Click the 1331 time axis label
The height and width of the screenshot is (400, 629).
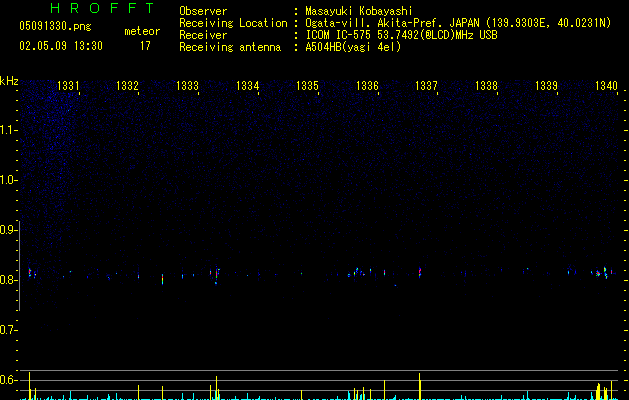coord(68,86)
